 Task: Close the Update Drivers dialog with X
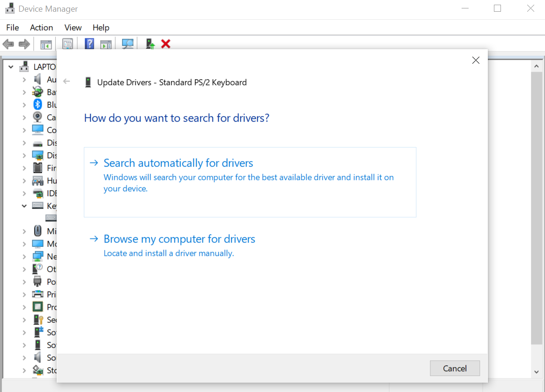[476, 60]
